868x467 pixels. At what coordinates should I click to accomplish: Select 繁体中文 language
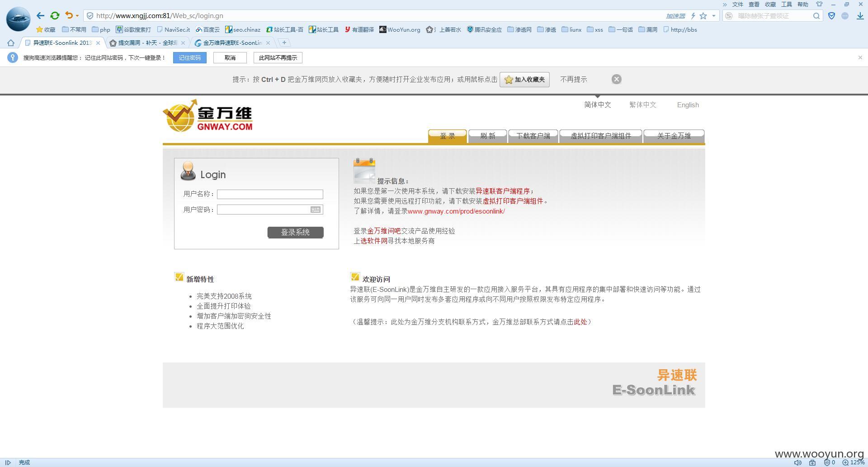(x=643, y=105)
